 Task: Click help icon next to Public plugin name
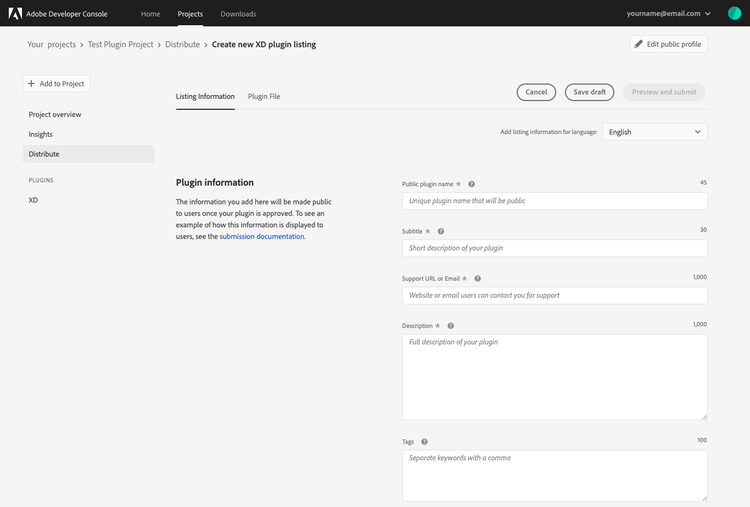(x=472, y=184)
